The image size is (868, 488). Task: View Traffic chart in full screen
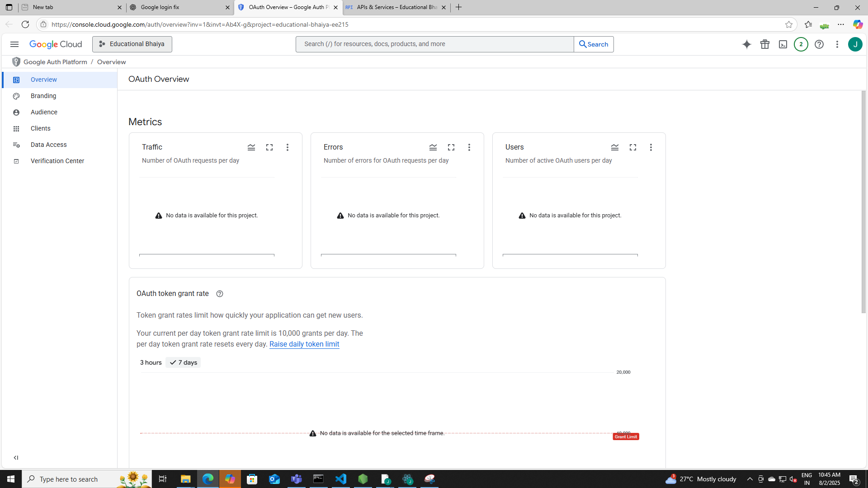[269, 147]
